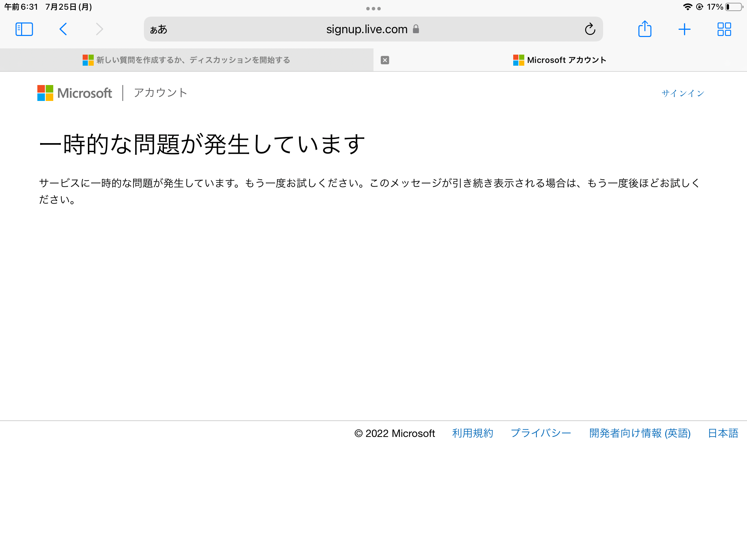
Task: Tap the three-dot multitasking control
Action: point(373,9)
